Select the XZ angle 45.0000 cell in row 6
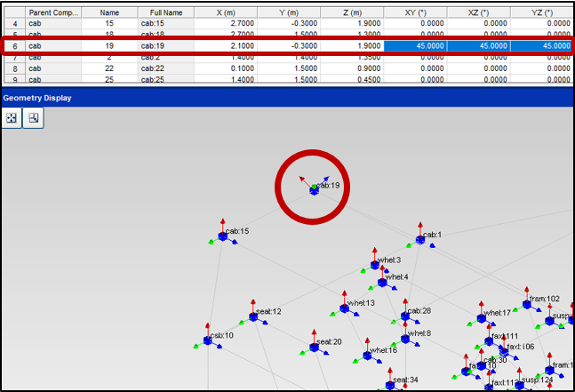Viewport: 575px width, 392px height. (478, 46)
